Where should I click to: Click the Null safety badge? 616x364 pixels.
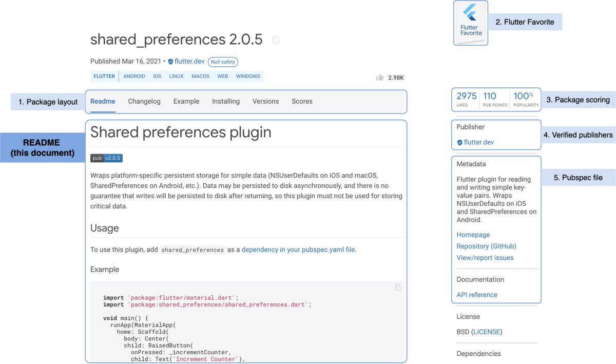pos(223,62)
